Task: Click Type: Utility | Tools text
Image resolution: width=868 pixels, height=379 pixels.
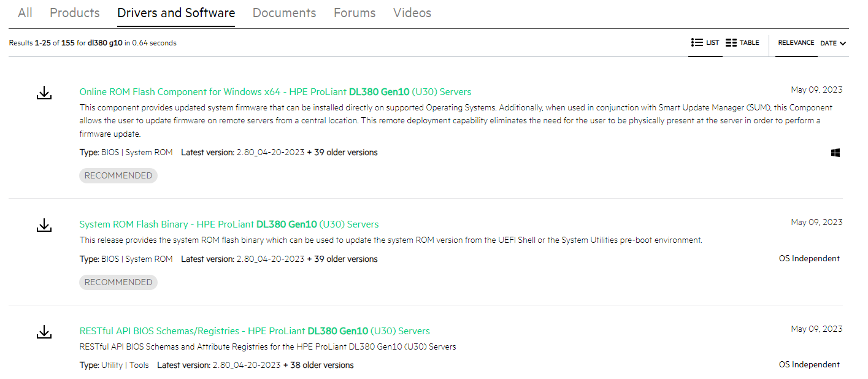Action: tap(114, 366)
